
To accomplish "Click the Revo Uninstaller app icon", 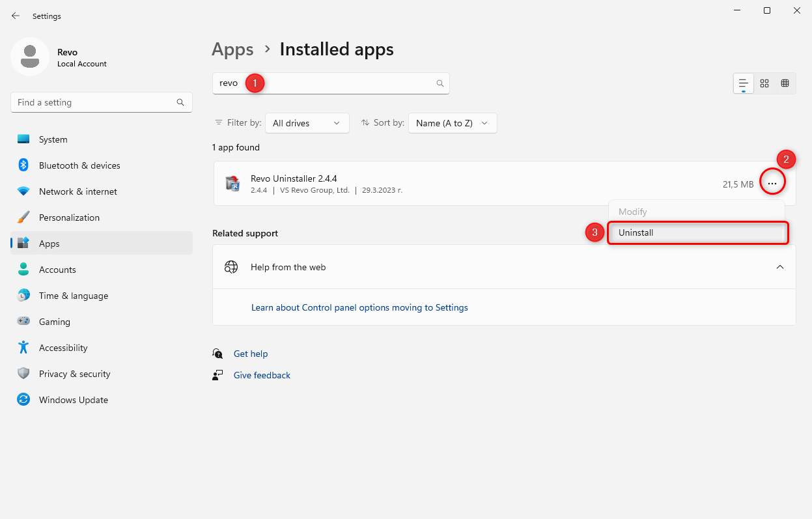I will (x=232, y=184).
